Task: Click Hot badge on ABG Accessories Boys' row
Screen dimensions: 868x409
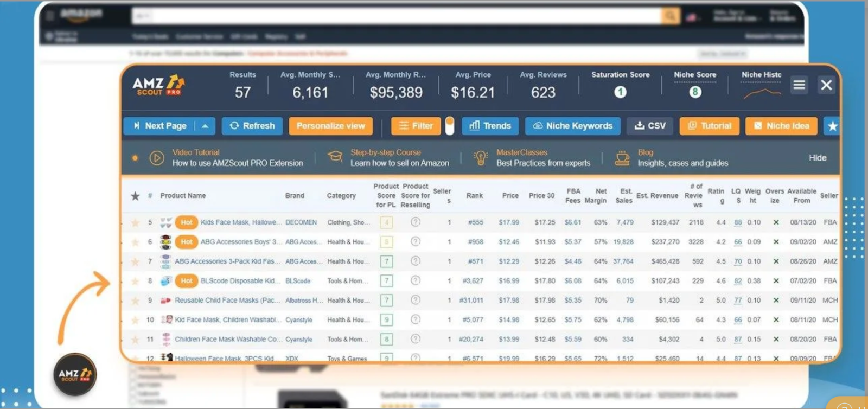Action: coord(187,242)
